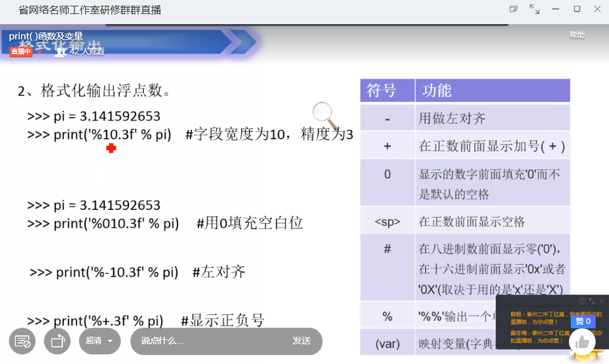Click the thumbs-up like button
This screenshot has width=609, height=364.
click(582, 342)
